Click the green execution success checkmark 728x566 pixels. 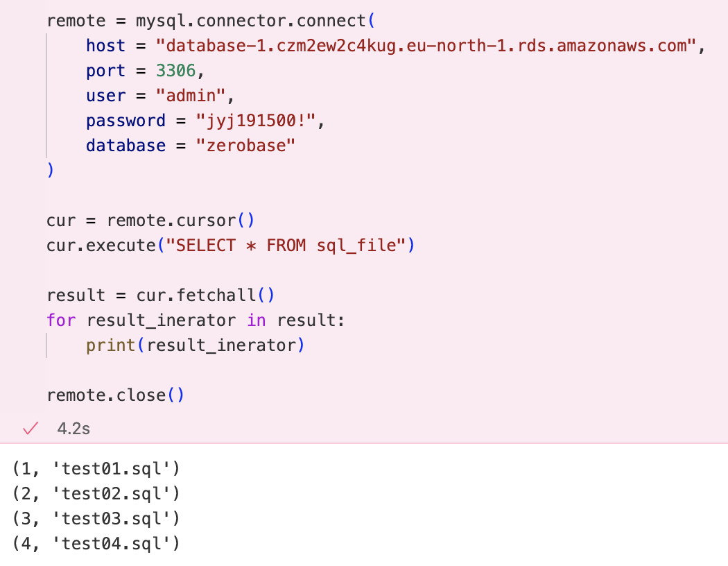tap(31, 428)
